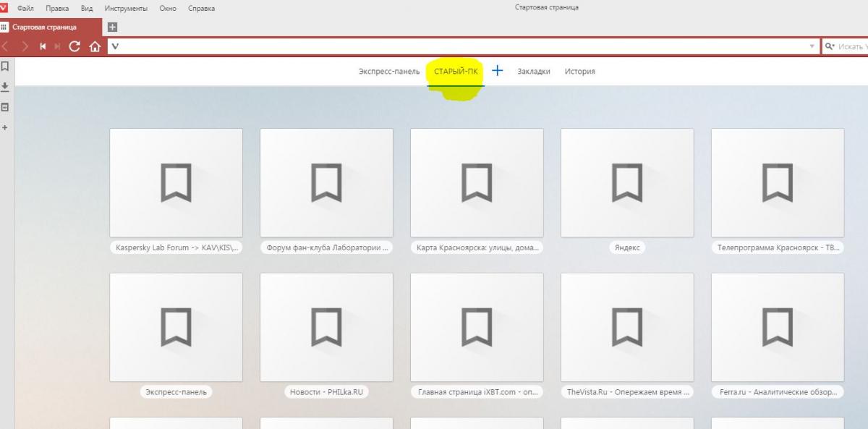Open the Правка menu
The image size is (868, 429).
57,9
